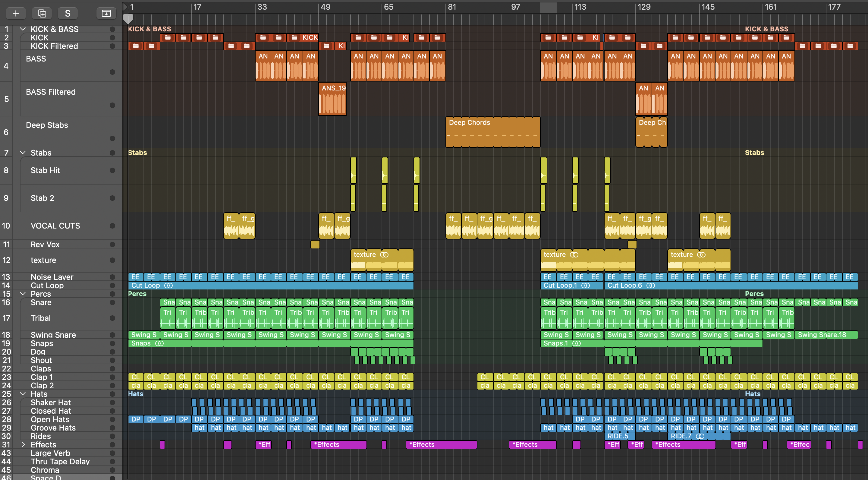The image size is (868, 480).
Task: Collapse the KICK & BASS track stack
Action: click(x=23, y=29)
